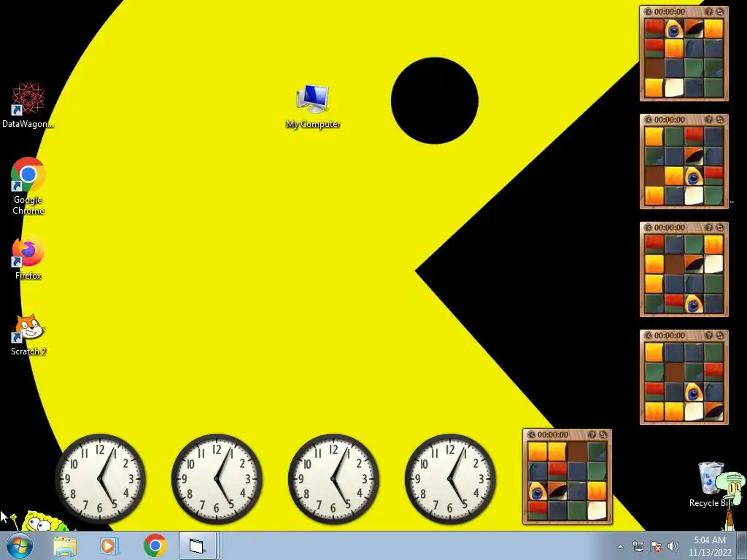Click the clock gadget nearest the puzzle
The width and height of the screenshot is (747, 560).
(450, 479)
